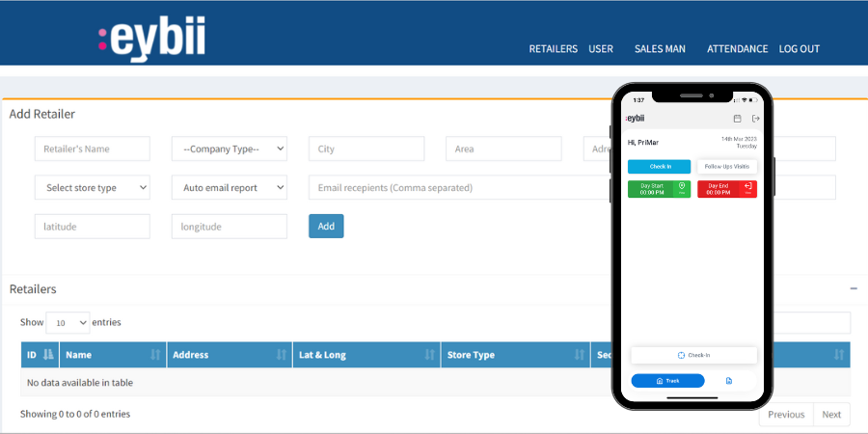Open the Company Type dropdown
Screen dimensions: 868x434
click(x=230, y=149)
